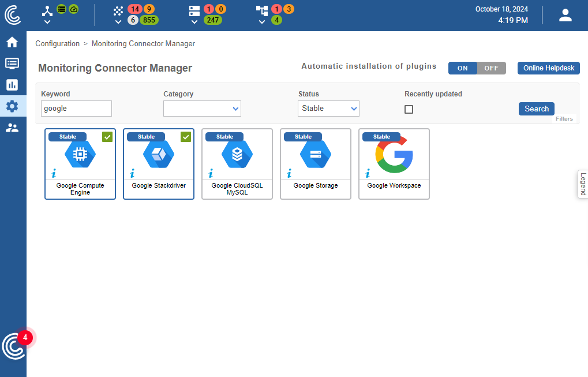588x377 pixels.
Task: Open the Category dropdown
Action: (202, 109)
